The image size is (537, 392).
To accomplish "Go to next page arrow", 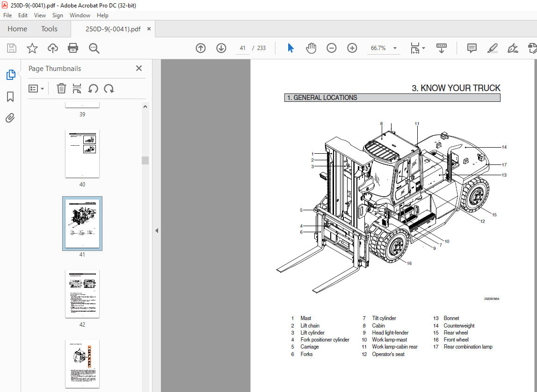I will pos(221,48).
